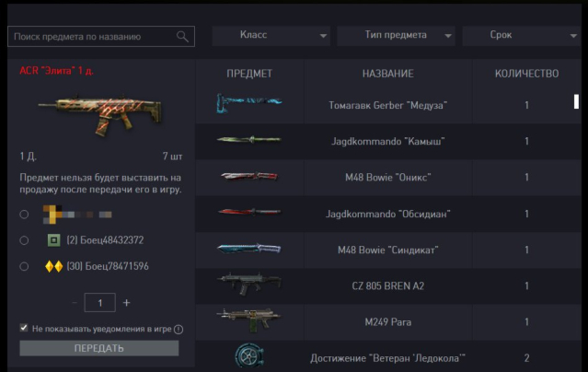
Task: Select the Jagdkommando "Камыш" knife icon
Action: (249, 140)
